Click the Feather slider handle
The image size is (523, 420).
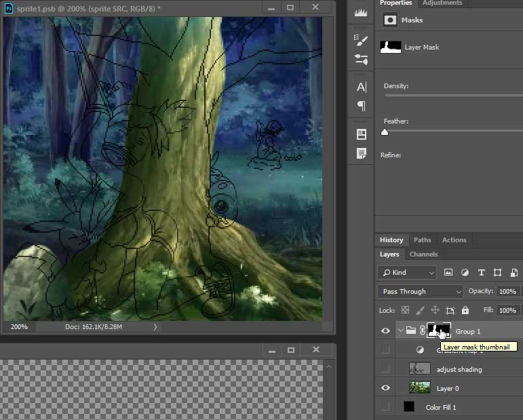click(385, 132)
